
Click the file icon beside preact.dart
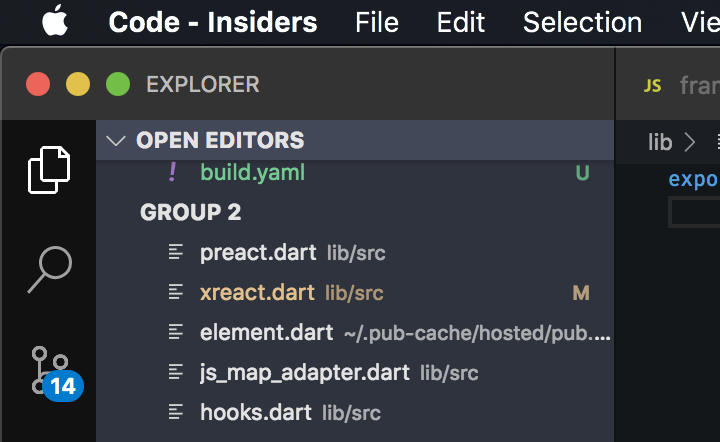[176, 252]
